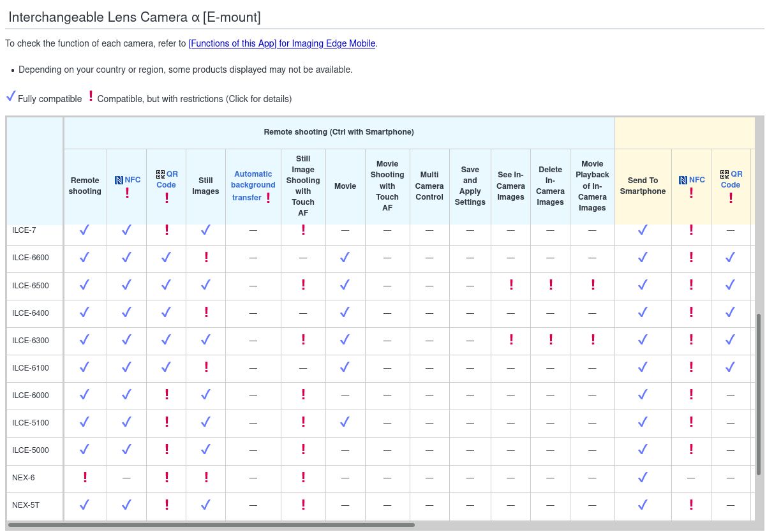Click the table's vertical scrollbar thumb
Image resolution: width=774 pixels, height=532 pixels.
pyautogui.click(x=759, y=394)
